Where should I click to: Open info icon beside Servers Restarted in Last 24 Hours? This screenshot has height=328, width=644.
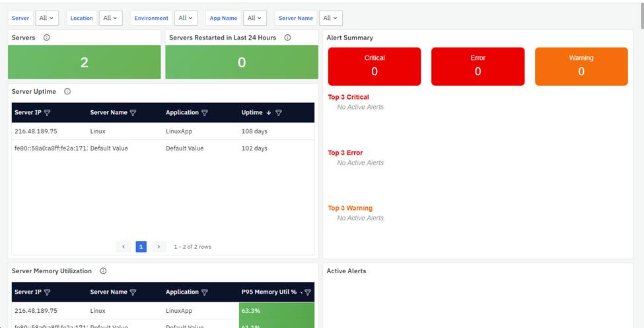[x=287, y=38]
